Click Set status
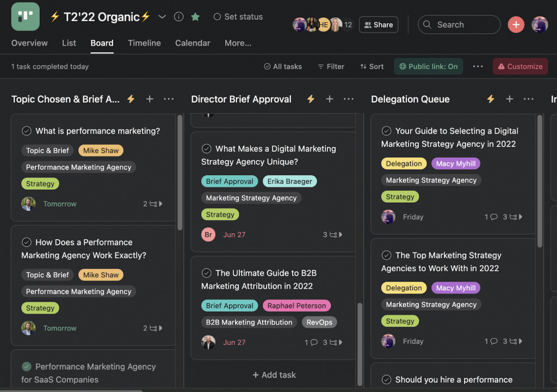 tap(238, 17)
